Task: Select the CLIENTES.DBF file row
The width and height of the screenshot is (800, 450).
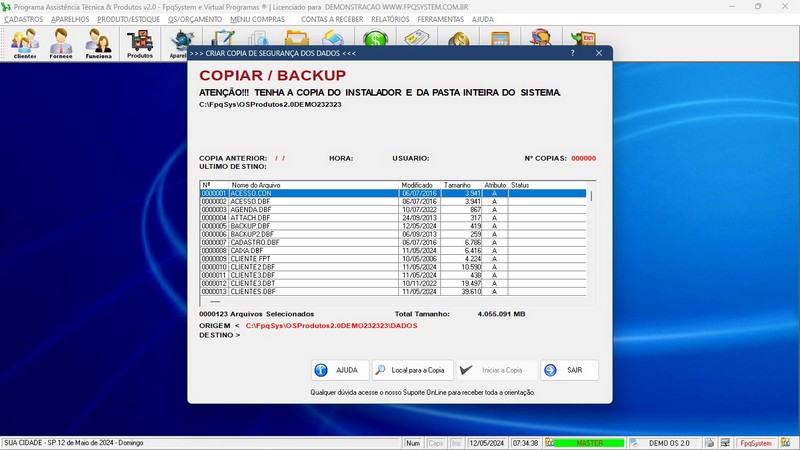Action: (393, 291)
